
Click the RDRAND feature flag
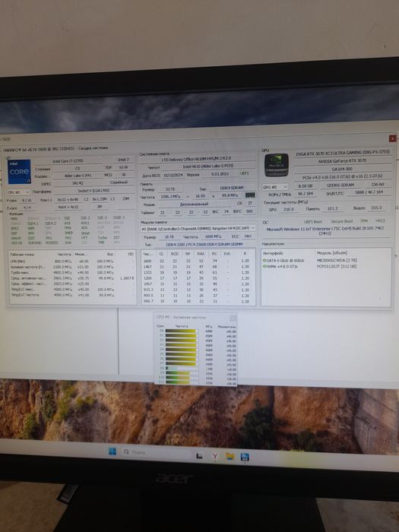coord(35,243)
